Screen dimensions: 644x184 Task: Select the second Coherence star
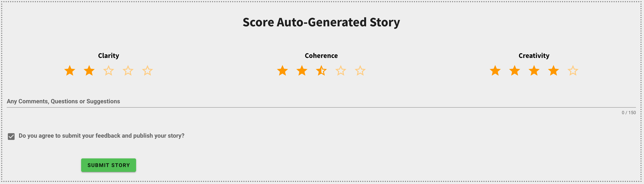coord(302,71)
